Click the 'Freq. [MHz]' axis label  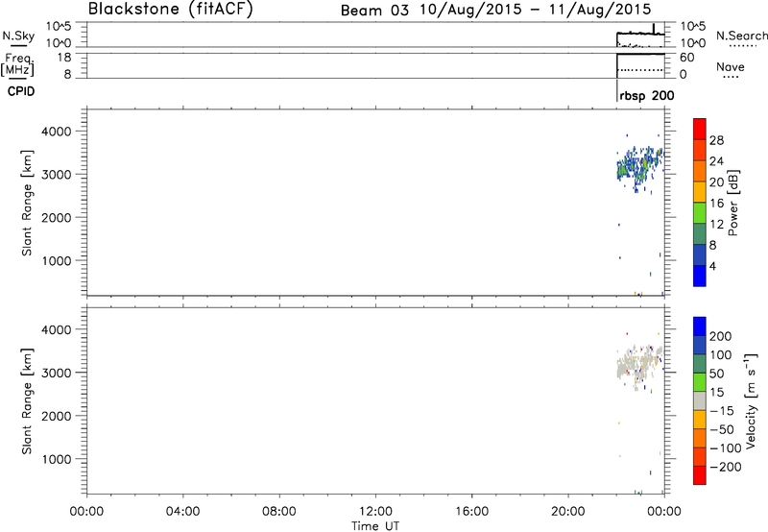17,65
